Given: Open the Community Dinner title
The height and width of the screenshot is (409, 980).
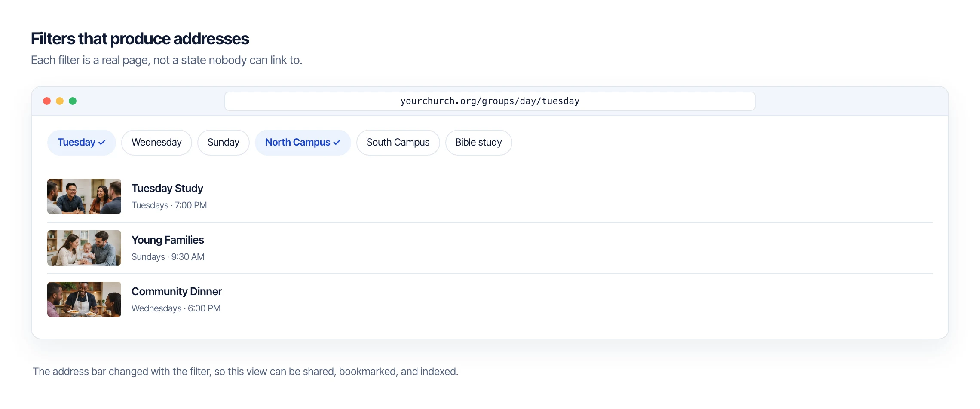Looking at the screenshot, I should pos(177,292).
